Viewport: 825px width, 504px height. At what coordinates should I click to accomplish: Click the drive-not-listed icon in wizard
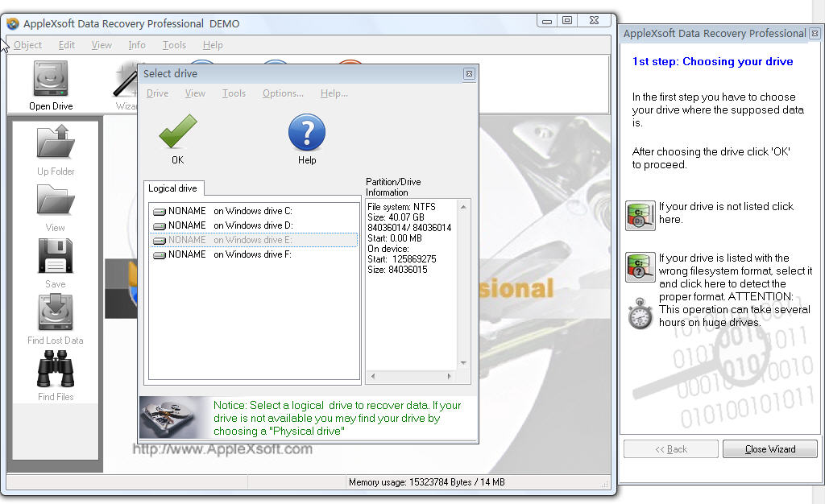click(x=641, y=216)
